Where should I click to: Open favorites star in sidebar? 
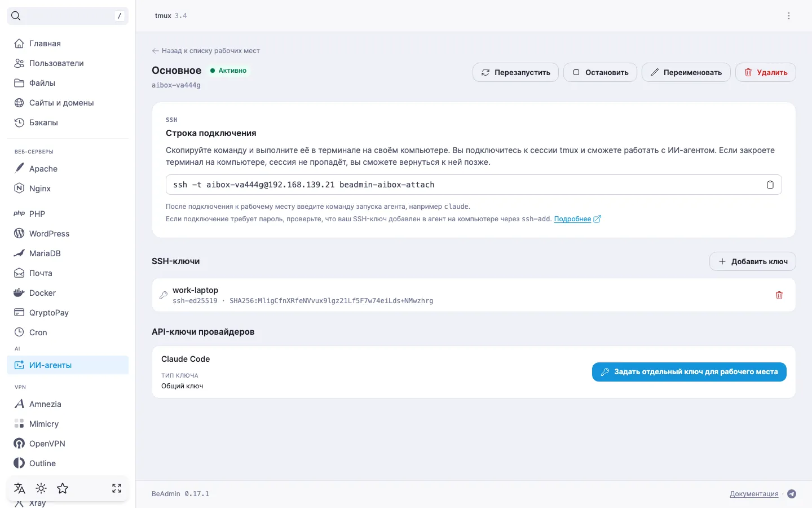coord(63,488)
